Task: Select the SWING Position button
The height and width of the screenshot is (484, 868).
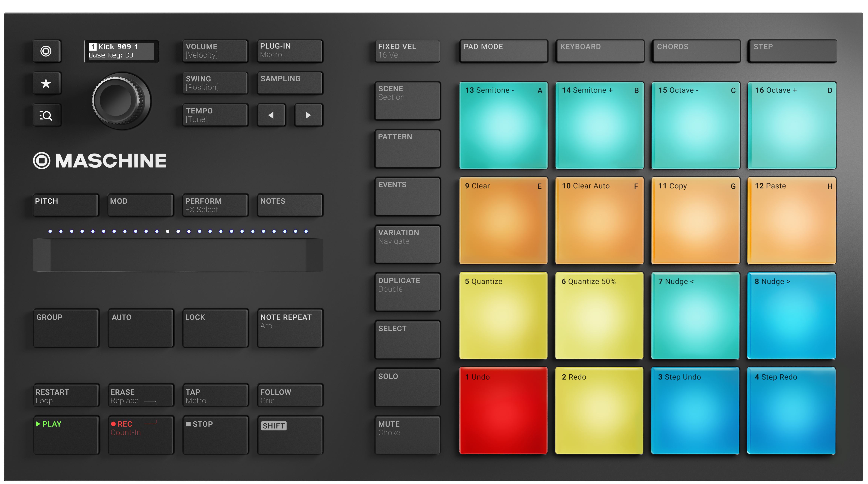Action: tap(215, 83)
